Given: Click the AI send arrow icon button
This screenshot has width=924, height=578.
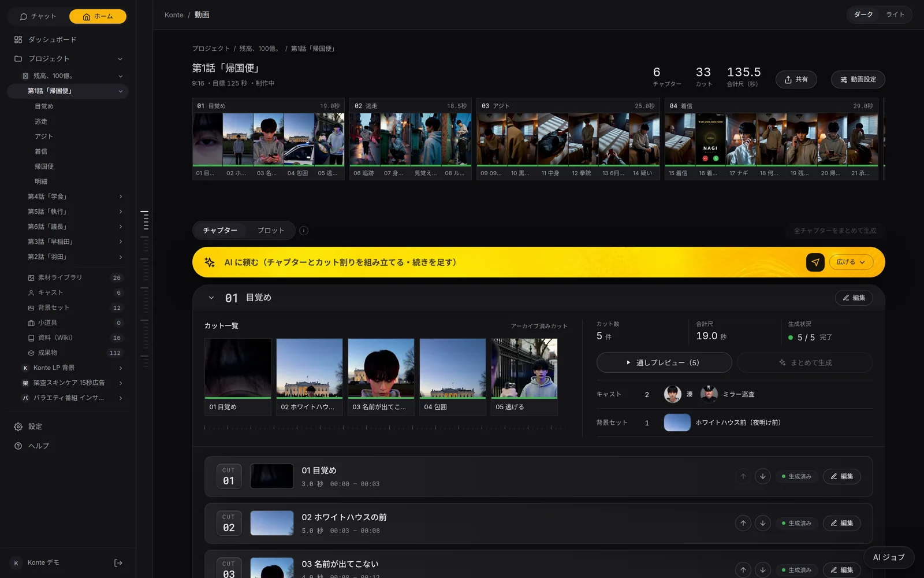Looking at the screenshot, I should click(815, 262).
